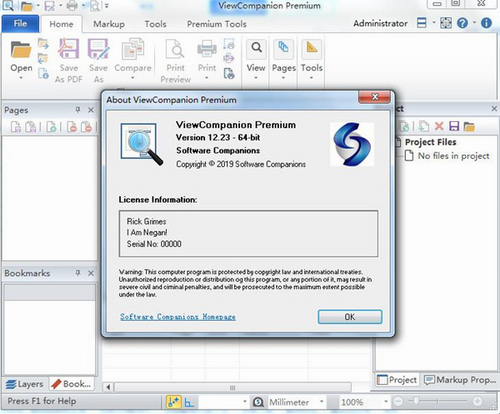Click the Administrator label
The image size is (500, 414).
380,23
